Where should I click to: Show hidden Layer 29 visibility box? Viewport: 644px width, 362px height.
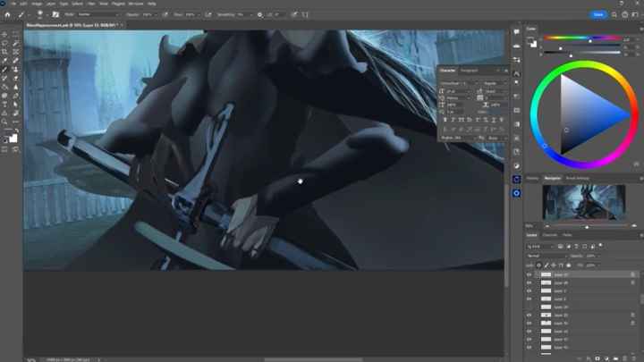tap(529, 307)
